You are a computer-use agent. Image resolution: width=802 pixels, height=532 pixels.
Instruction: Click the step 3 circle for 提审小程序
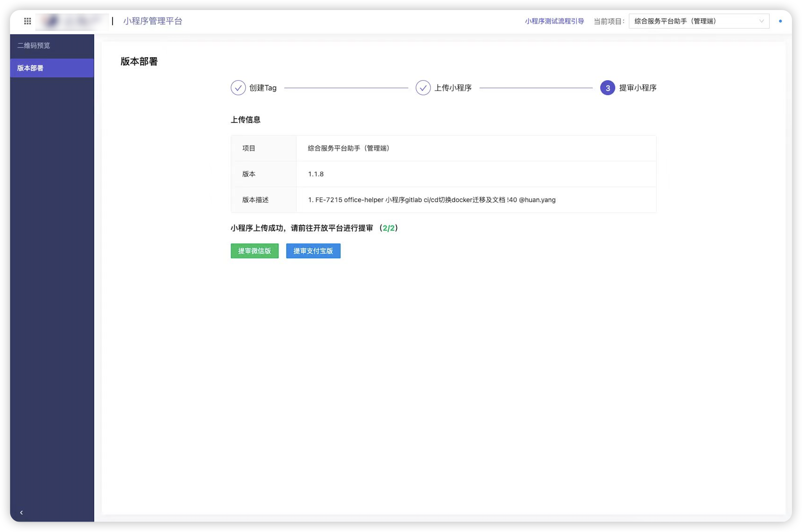click(607, 88)
